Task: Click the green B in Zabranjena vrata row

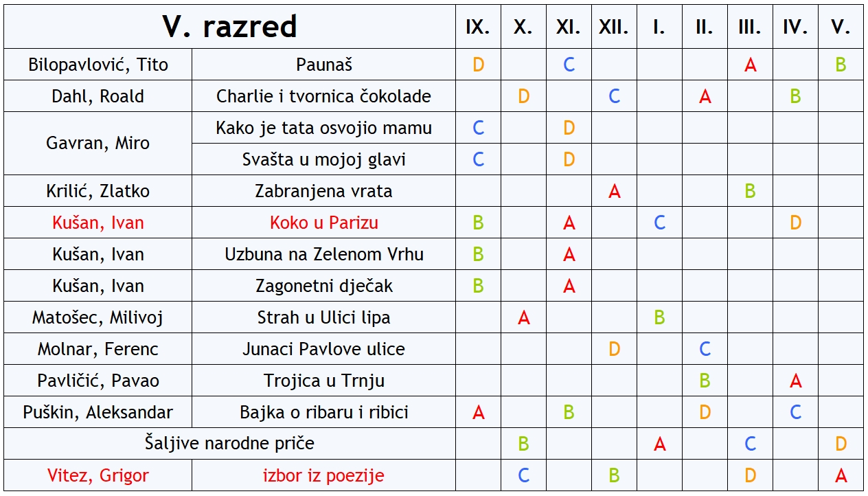Action: click(750, 191)
